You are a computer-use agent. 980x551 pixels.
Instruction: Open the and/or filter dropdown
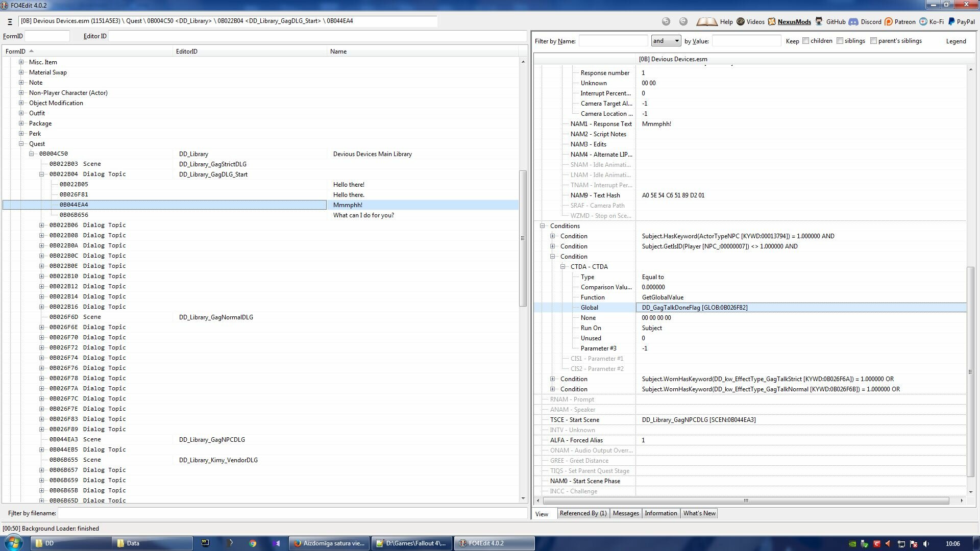pos(666,41)
